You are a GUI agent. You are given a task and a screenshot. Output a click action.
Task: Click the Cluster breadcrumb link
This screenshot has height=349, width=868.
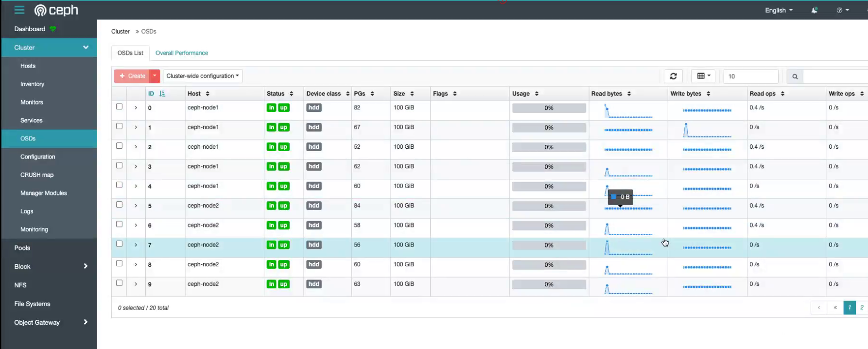click(x=120, y=32)
